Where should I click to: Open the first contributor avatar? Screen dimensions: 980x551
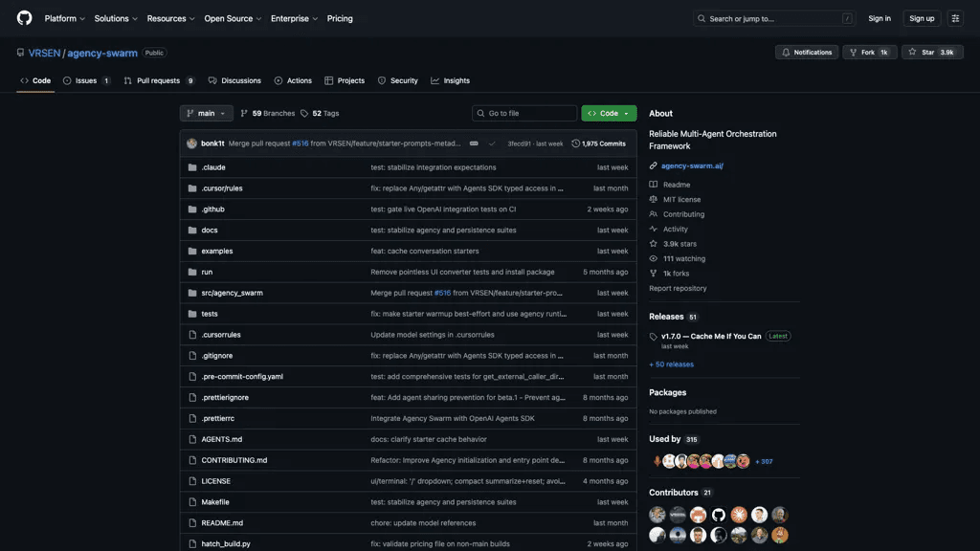[657, 515]
